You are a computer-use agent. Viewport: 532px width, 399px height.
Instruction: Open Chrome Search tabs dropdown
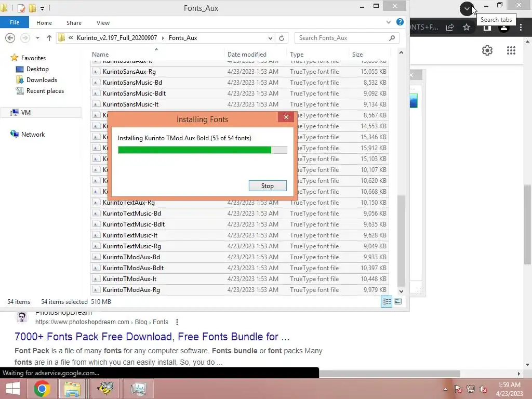tap(467, 8)
